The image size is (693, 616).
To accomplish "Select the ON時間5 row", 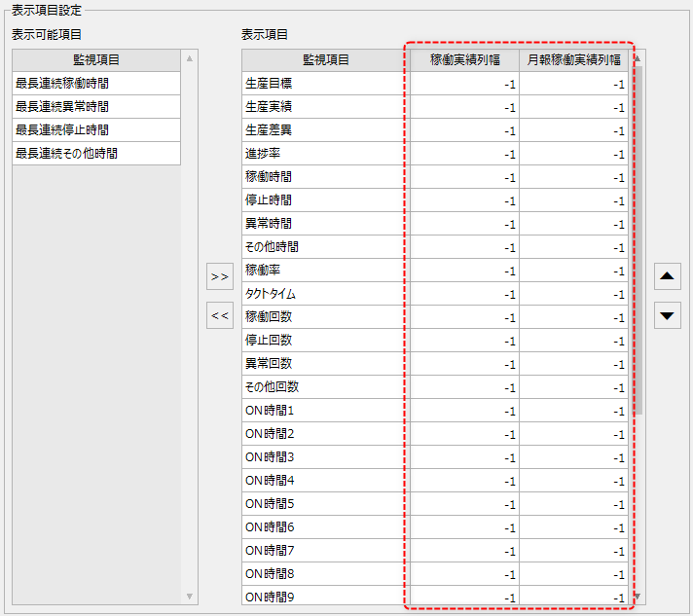I will point(435,504).
